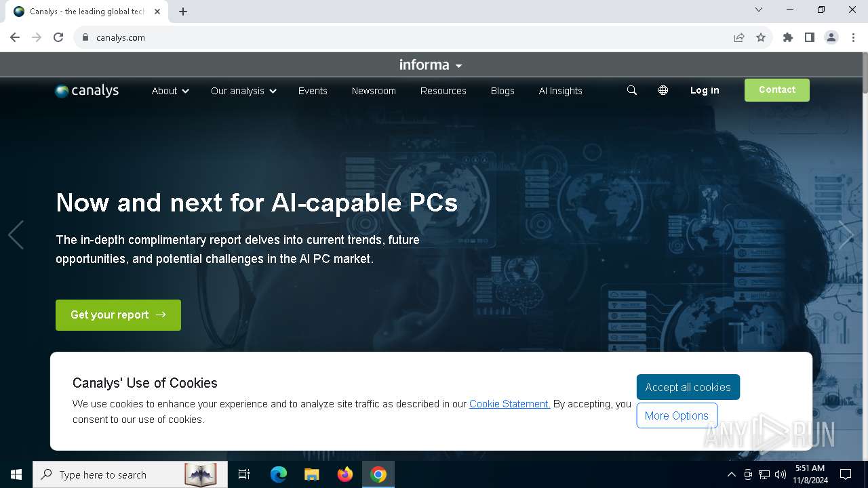Expand the About menu

coord(170,91)
